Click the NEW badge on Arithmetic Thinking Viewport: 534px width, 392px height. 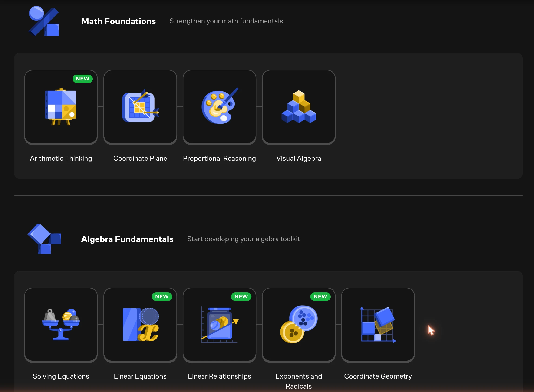(x=82, y=79)
